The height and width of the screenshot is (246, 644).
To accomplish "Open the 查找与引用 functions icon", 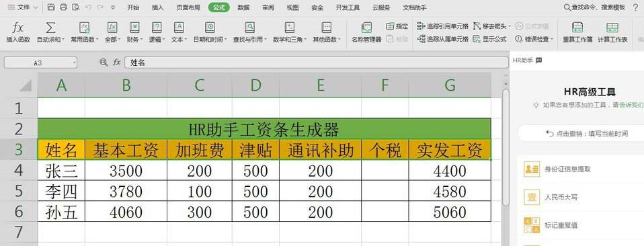I will [x=249, y=28].
